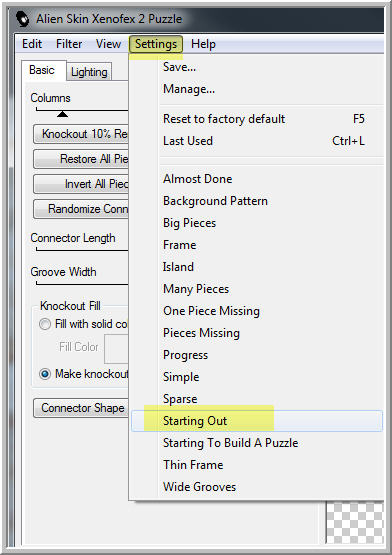Open the Connector Shape button

pos(81,408)
